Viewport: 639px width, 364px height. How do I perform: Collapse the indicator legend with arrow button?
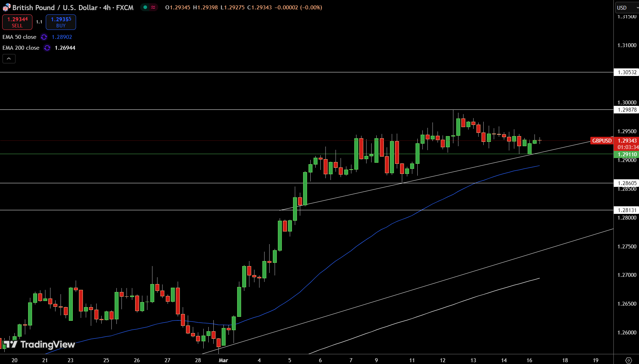[9, 59]
